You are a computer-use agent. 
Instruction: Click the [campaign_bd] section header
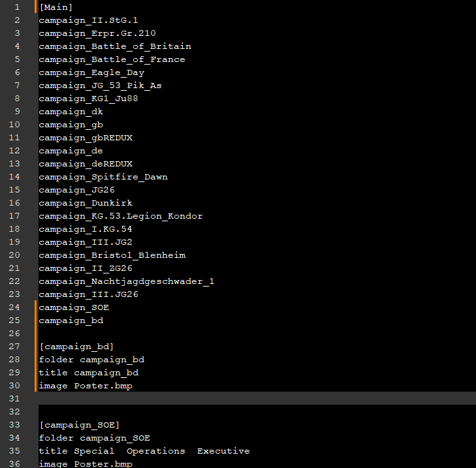[76, 347]
